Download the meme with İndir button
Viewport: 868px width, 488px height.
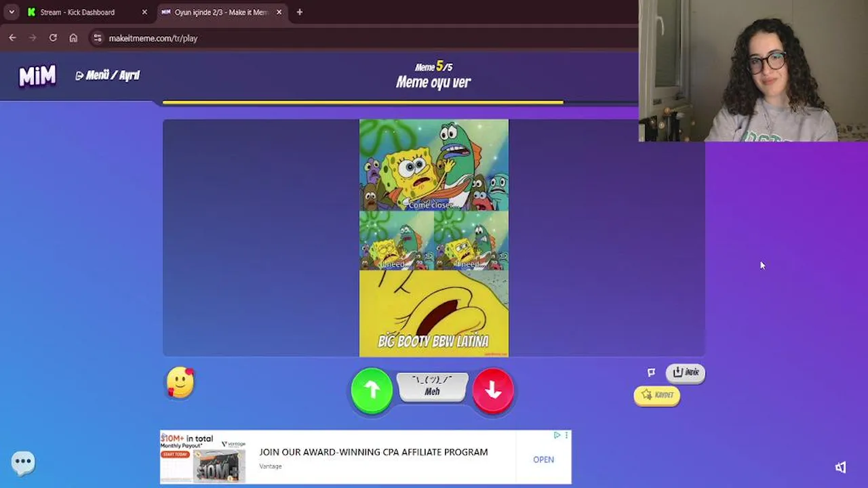[686, 372]
